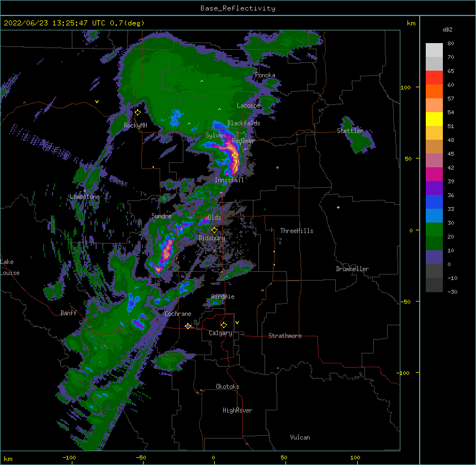Select the purple 39-36 dBZ legend swatch

click(434, 188)
